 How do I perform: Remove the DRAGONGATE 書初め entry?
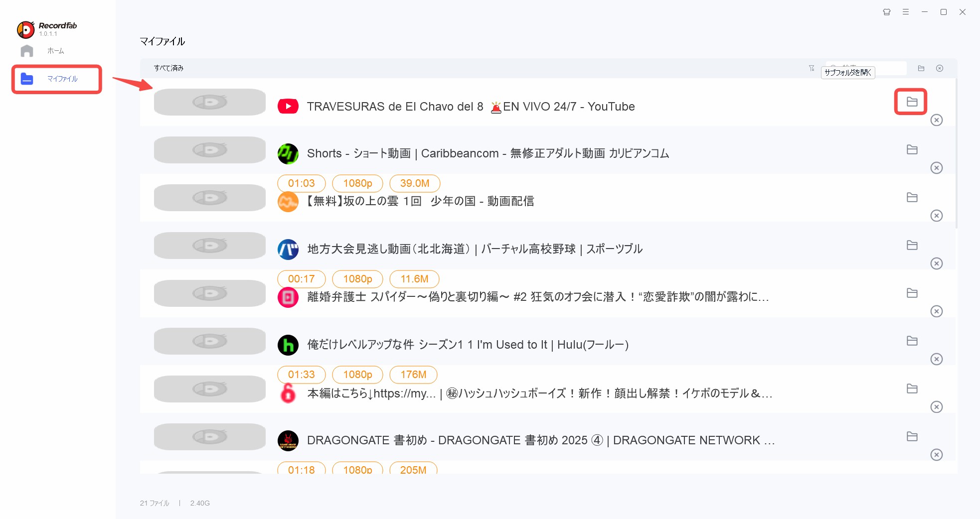click(937, 455)
